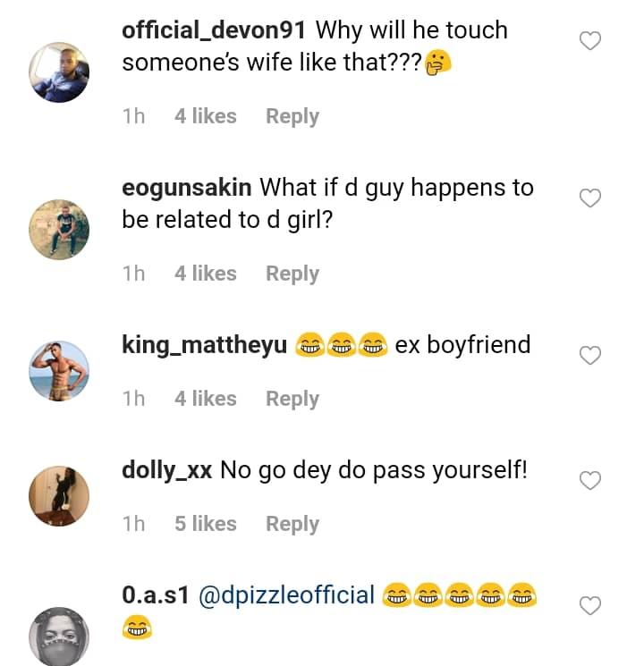Open official_devon91's profile picture
This screenshot has width=644, height=666.
coord(60,72)
